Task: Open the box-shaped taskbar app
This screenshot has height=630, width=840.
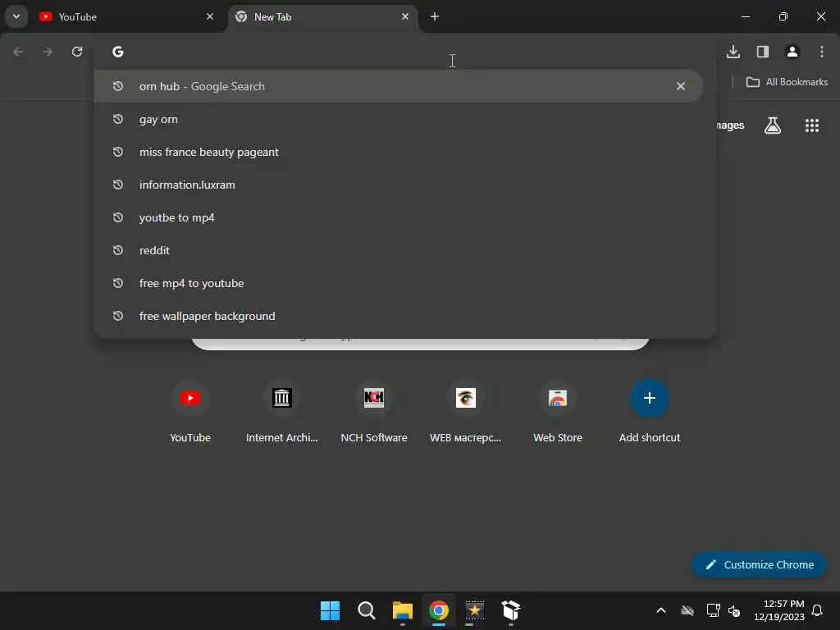Action: tap(511, 610)
